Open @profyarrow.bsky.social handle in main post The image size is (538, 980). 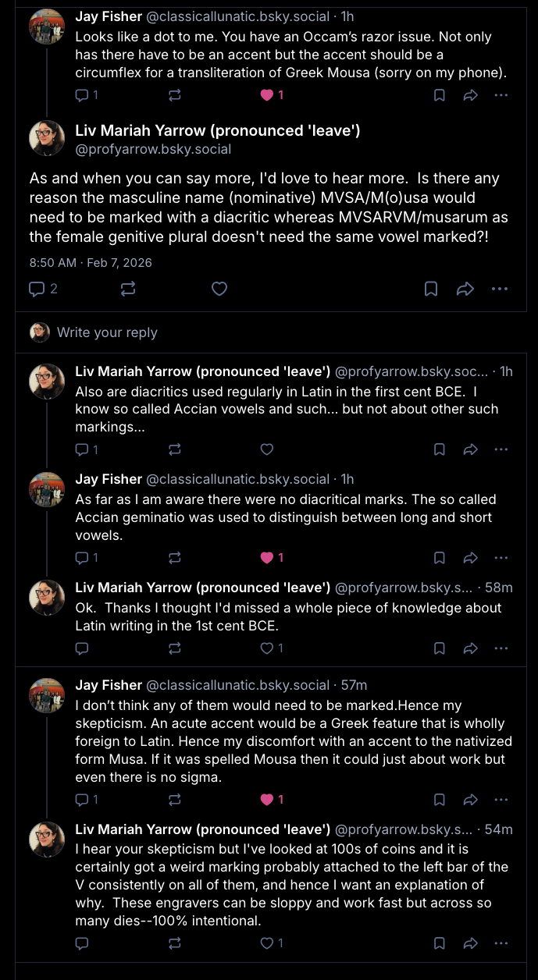coord(153,149)
